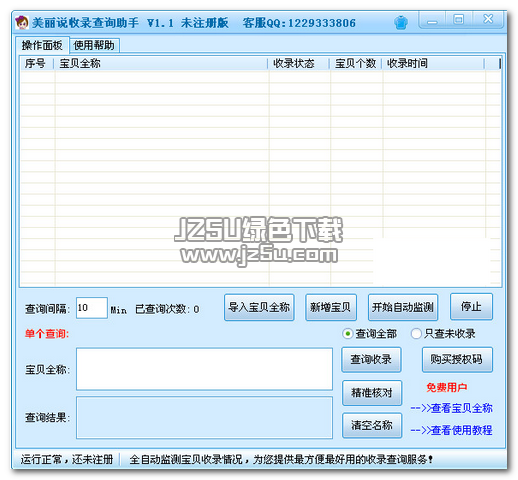Switch to the 使用帮助 tab

(x=94, y=45)
